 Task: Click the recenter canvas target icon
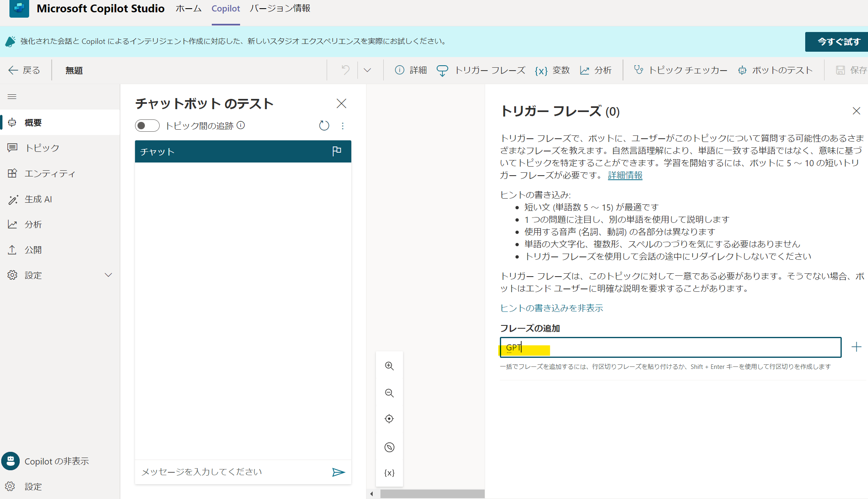point(389,419)
